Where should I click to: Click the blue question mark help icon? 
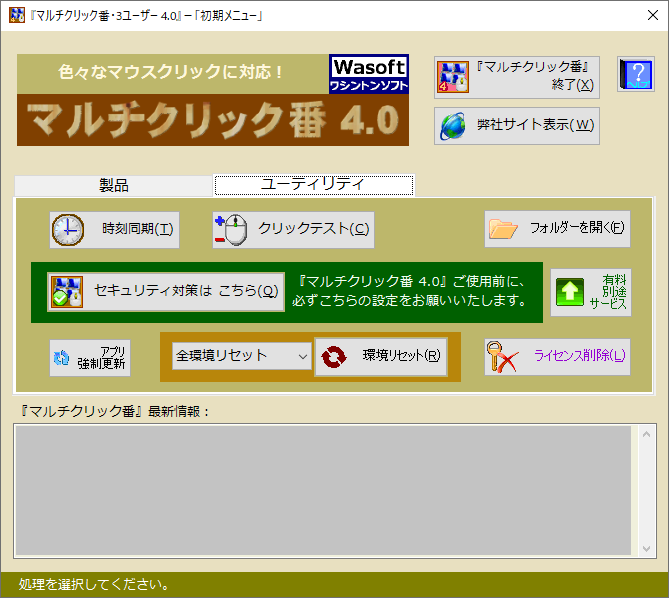point(636,76)
